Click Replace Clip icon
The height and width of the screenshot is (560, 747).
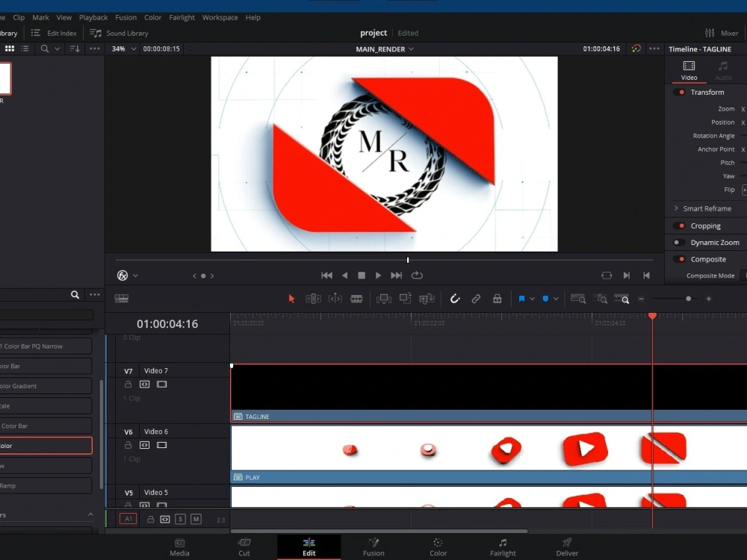pyautogui.click(x=427, y=299)
